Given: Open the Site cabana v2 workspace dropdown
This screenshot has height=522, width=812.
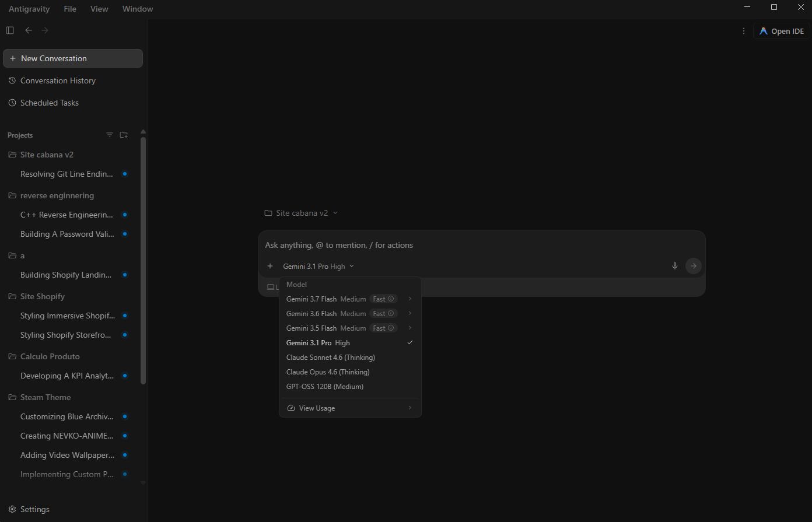Looking at the screenshot, I should [x=301, y=213].
